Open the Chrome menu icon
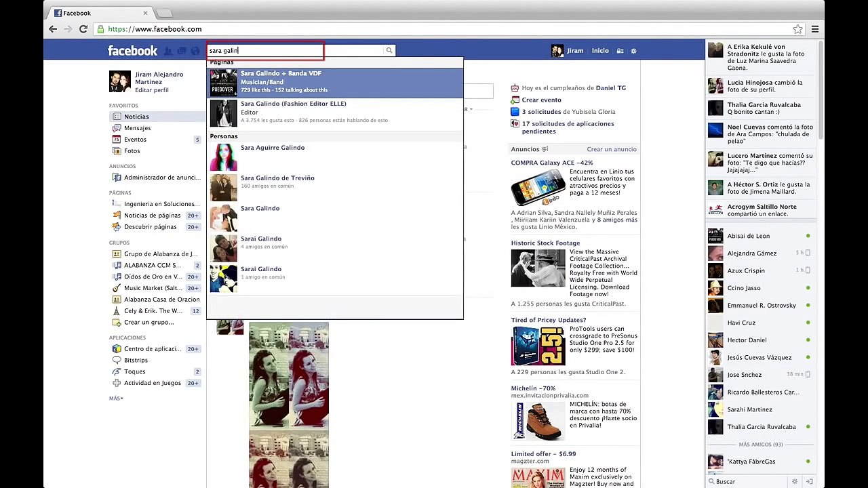This screenshot has width=868, height=488. click(815, 29)
